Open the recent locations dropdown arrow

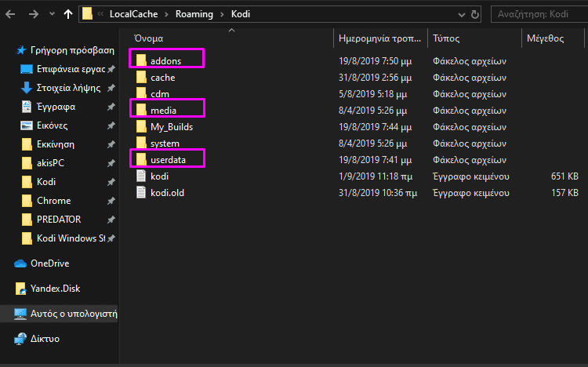tap(52, 14)
